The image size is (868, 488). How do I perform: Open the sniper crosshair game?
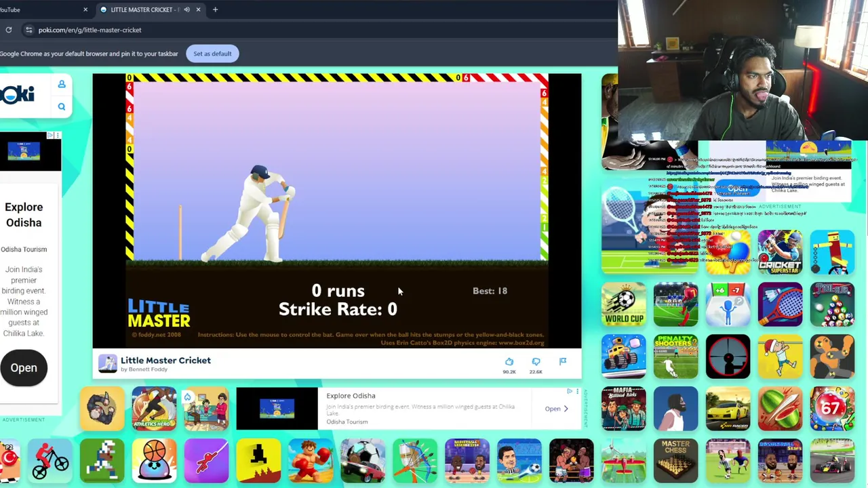pyautogui.click(x=728, y=357)
